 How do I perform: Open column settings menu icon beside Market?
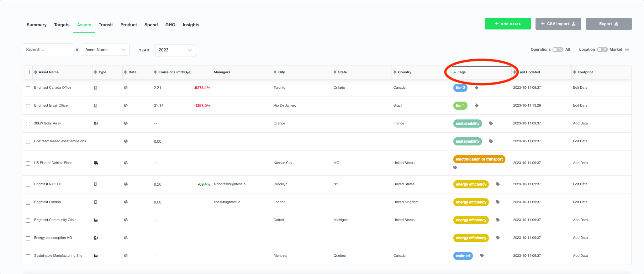tap(627, 50)
